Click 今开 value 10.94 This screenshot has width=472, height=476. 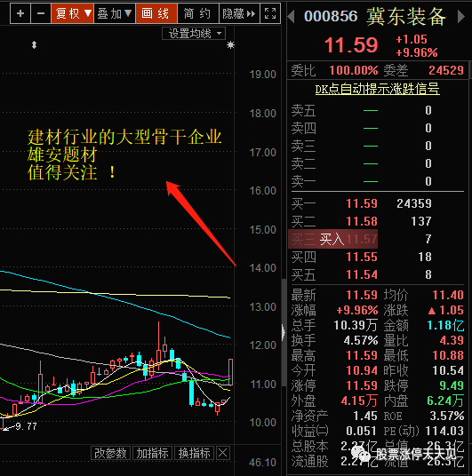point(362,370)
